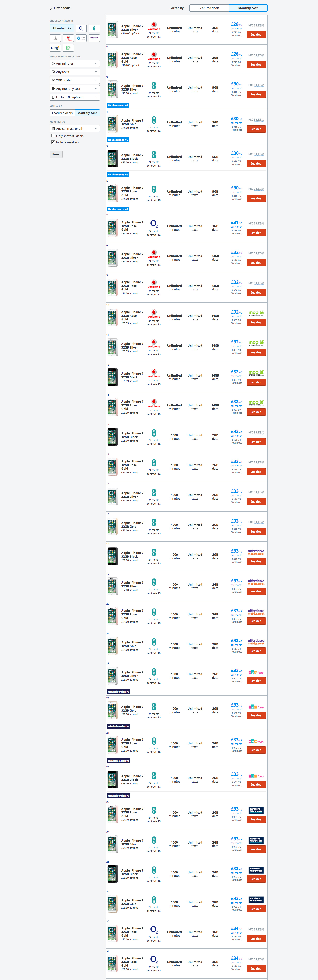The height and width of the screenshot is (980, 318).
Task: Expand the 2GB+ data dropdown
Action: (74, 80)
